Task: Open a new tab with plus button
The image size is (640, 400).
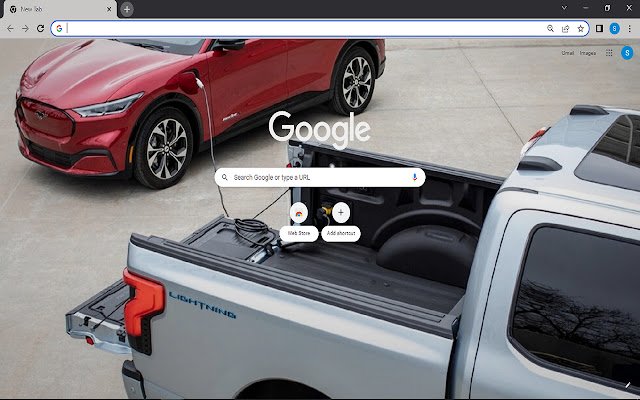Action: [x=127, y=9]
